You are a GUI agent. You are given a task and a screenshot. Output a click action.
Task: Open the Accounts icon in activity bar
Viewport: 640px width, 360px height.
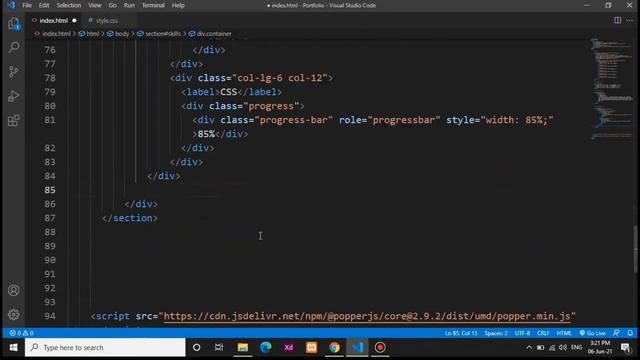click(13, 290)
